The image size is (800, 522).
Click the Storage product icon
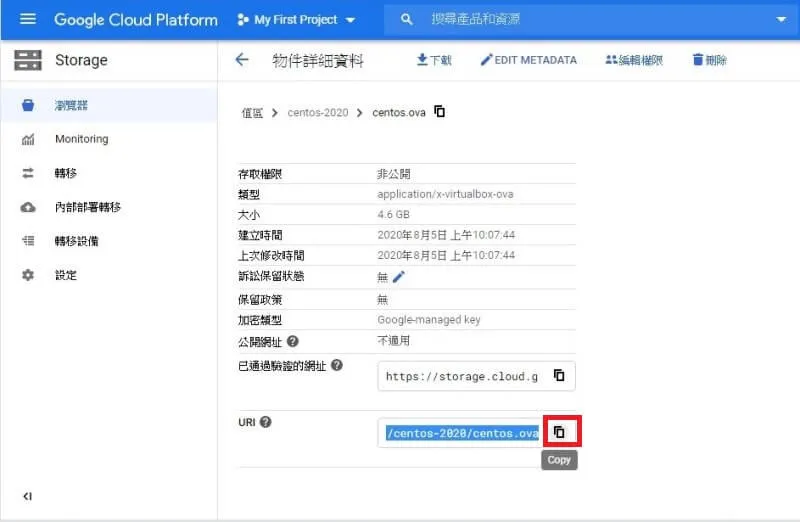tap(28, 60)
